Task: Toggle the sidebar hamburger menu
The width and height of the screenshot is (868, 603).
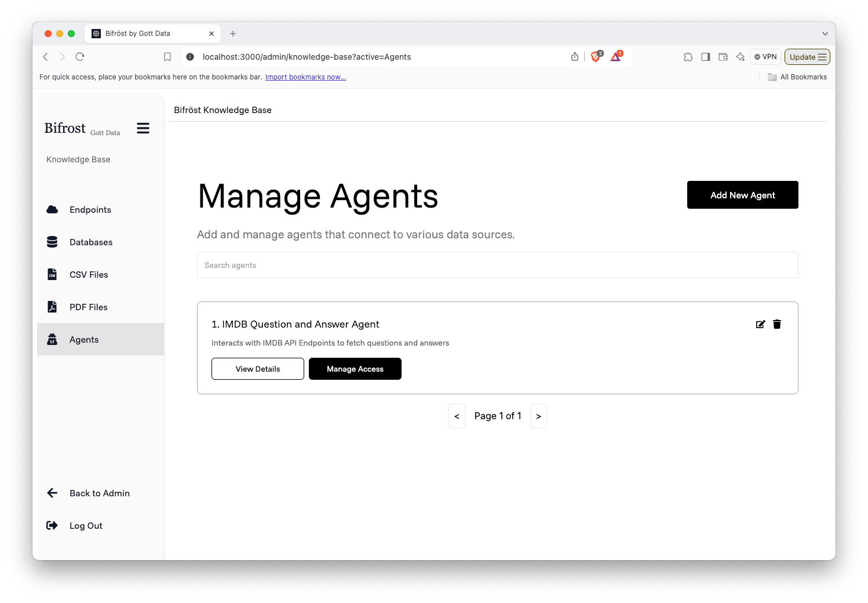Action: coord(143,128)
